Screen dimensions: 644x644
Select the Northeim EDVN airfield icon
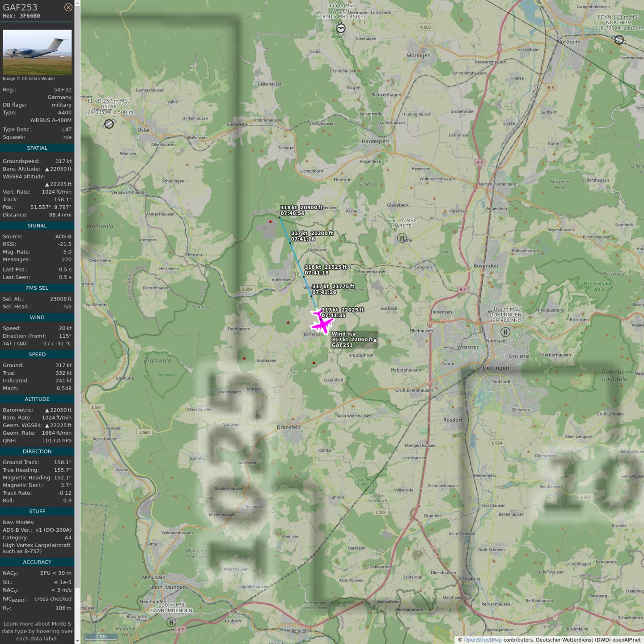pos(619,40)
